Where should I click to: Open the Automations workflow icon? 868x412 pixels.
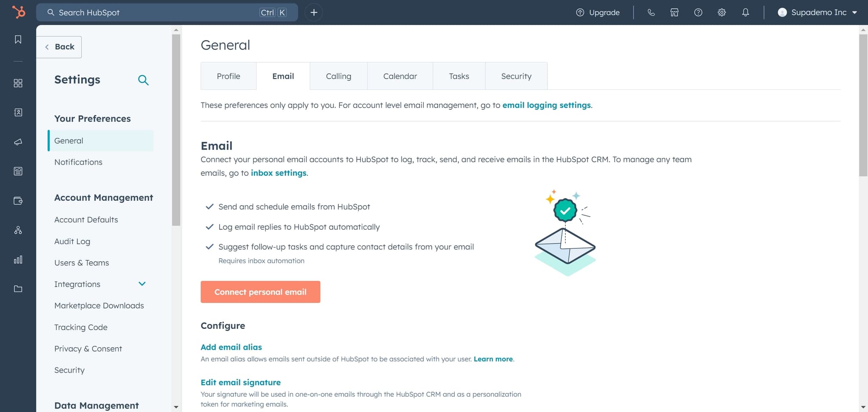18,230
